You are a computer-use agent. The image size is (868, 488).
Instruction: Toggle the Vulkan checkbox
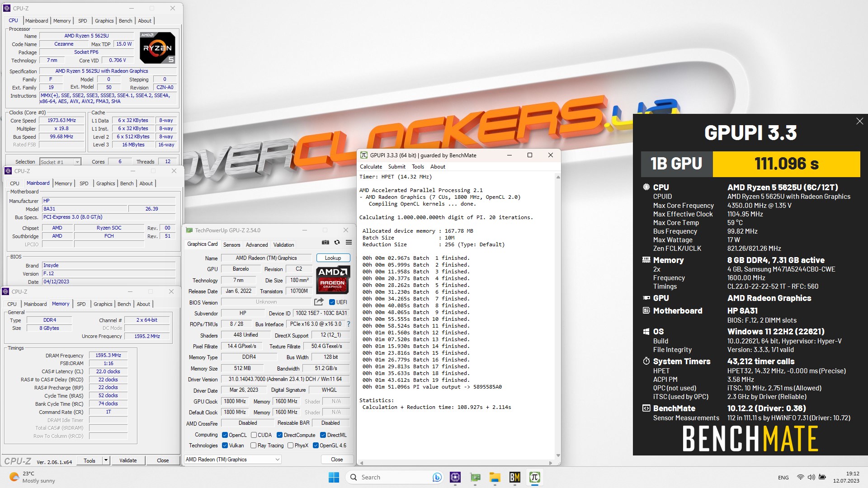[x=225, y=446]
